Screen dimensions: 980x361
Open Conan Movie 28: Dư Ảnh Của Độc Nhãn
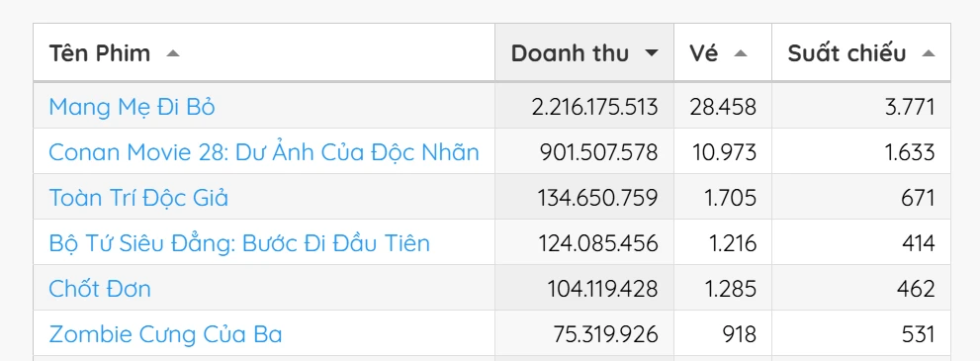point(264,152)
